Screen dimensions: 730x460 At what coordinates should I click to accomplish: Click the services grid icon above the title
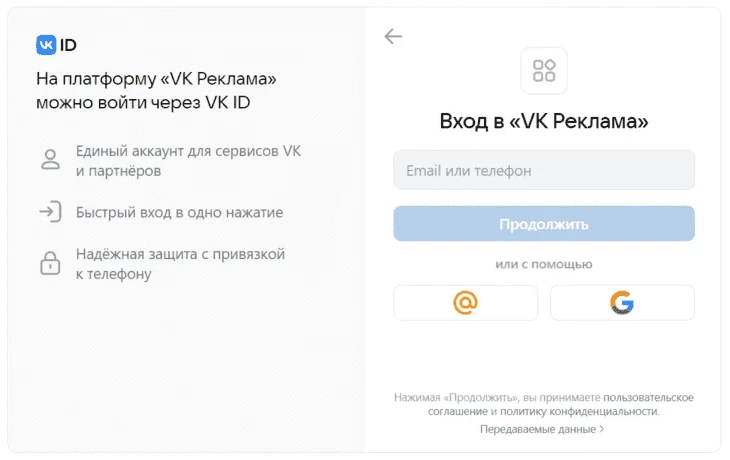(544, 71)
